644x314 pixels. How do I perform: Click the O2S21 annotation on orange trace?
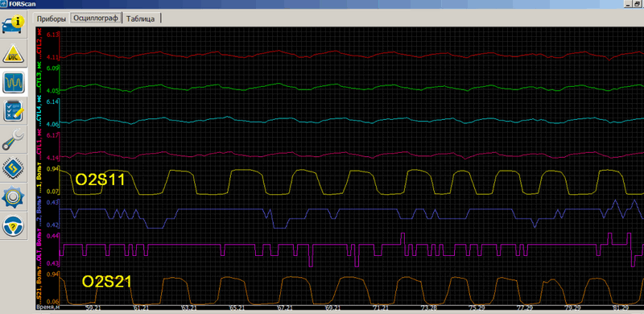[x=107, y=282]
